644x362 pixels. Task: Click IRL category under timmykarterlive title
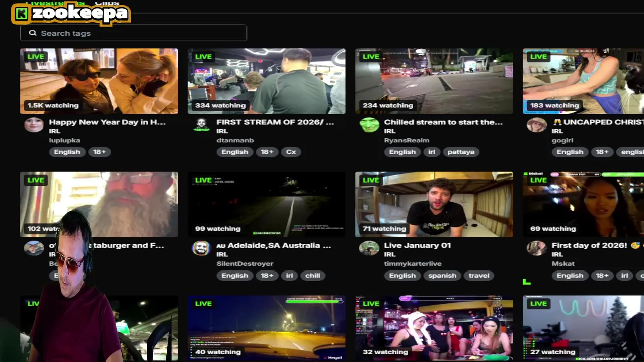389,254
